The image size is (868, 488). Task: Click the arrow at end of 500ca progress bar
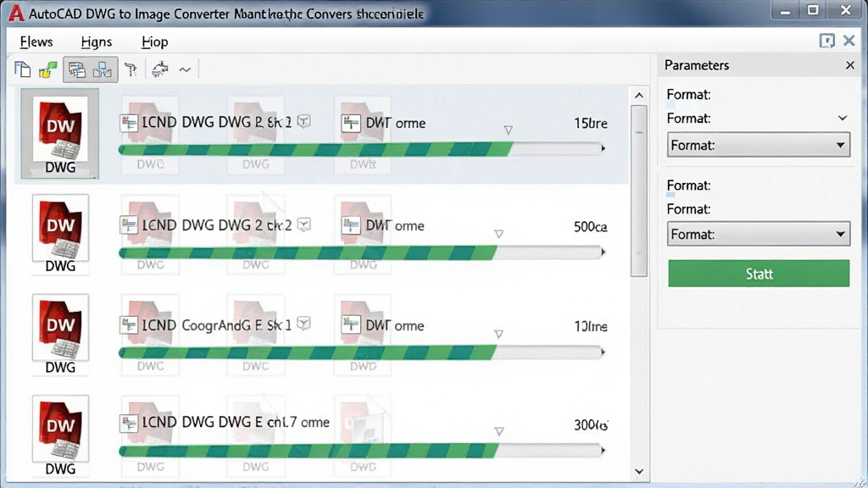pos(604,252)
